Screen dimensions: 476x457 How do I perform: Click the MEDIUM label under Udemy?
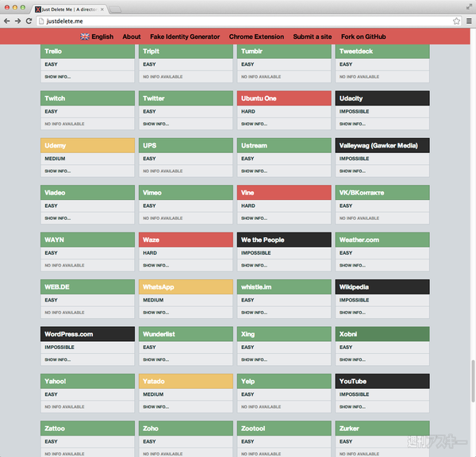(55, 159)
